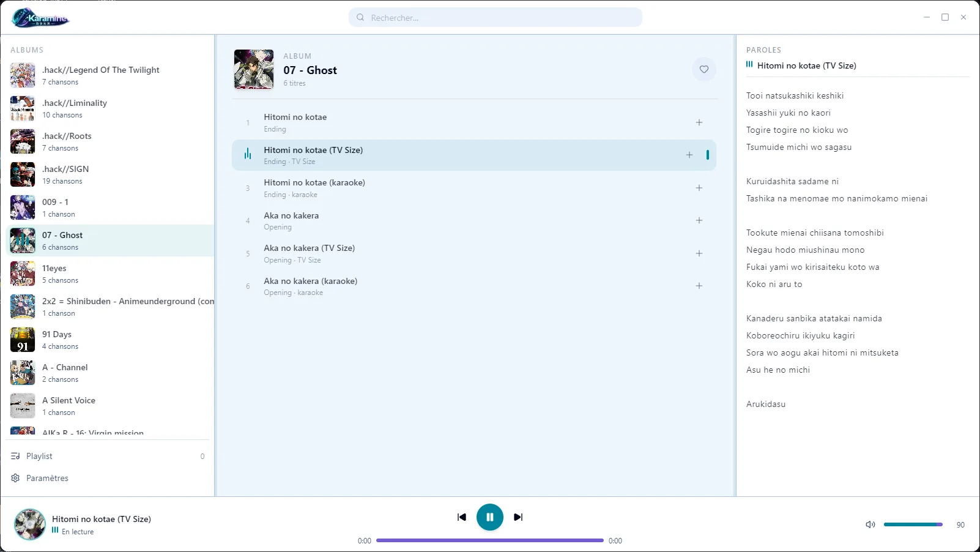The width and height of the screenshot is (980, 552).
Task: Add Hitomi no kotae Ending to playlist
Action: [699, 122]
